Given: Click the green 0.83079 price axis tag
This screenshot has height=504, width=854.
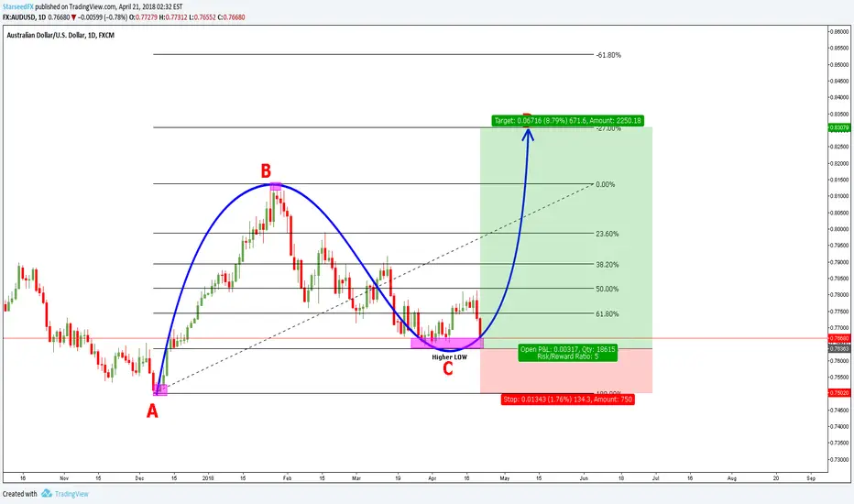Looking at the screenshot, I should tap(838, 127).
